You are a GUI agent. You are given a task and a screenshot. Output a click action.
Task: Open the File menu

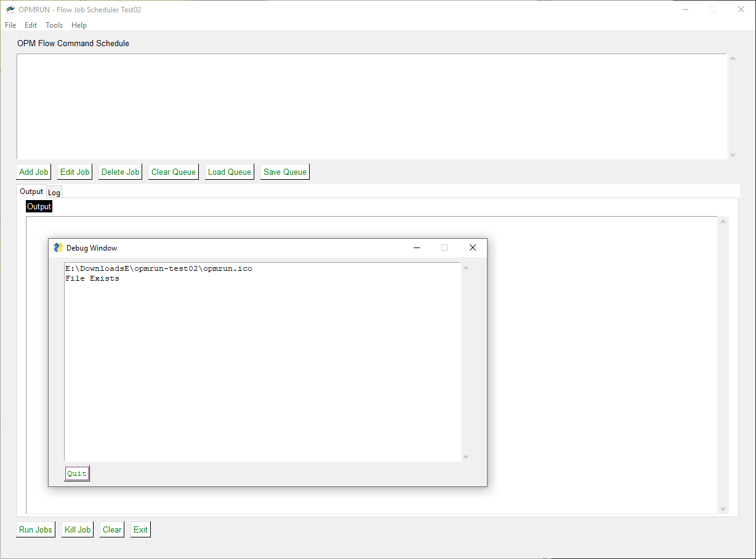(10, 25)
